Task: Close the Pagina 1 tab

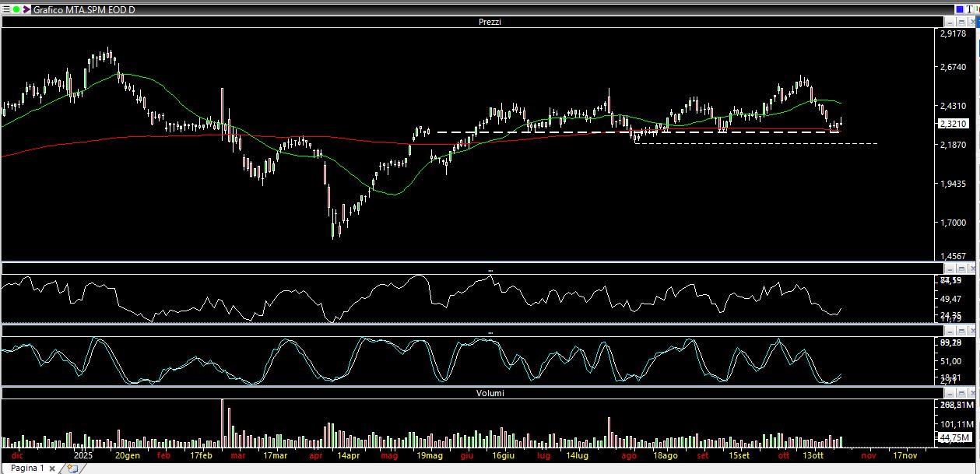Action: 51,469
